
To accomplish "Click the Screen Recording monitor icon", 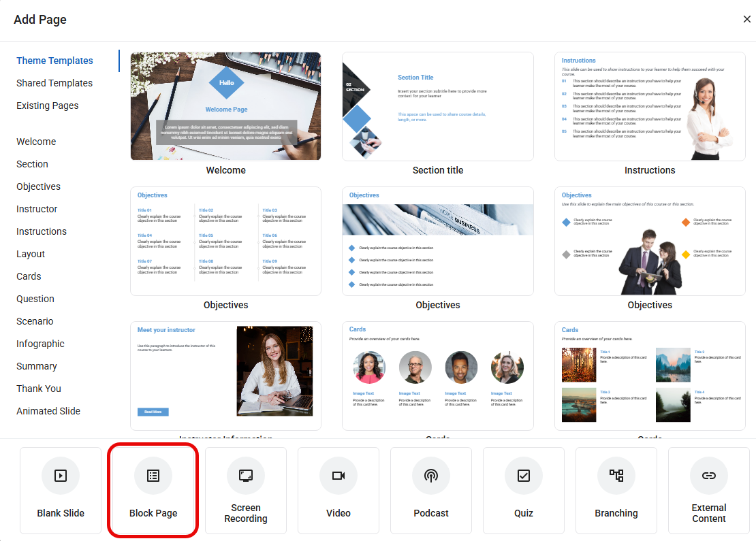I will 246,476.
